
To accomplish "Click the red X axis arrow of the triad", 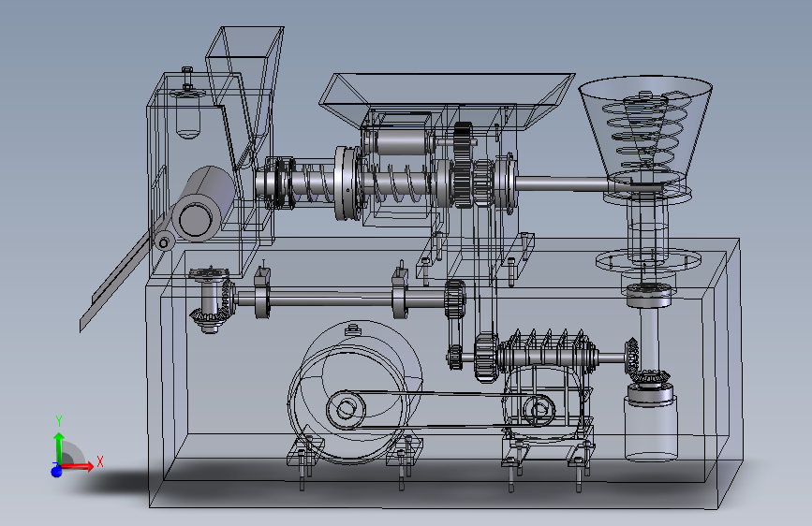I will coord(78,466).
